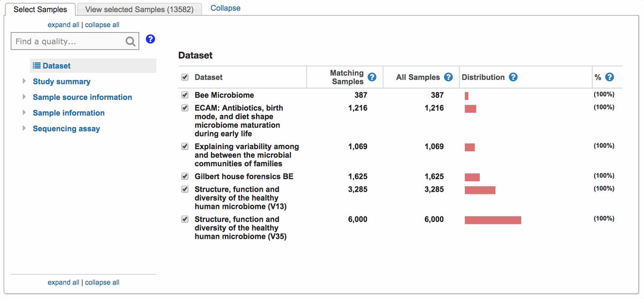Screen dimensions: 644x299
Task: Open percent column help icon
Action: [x=609, y=77]
